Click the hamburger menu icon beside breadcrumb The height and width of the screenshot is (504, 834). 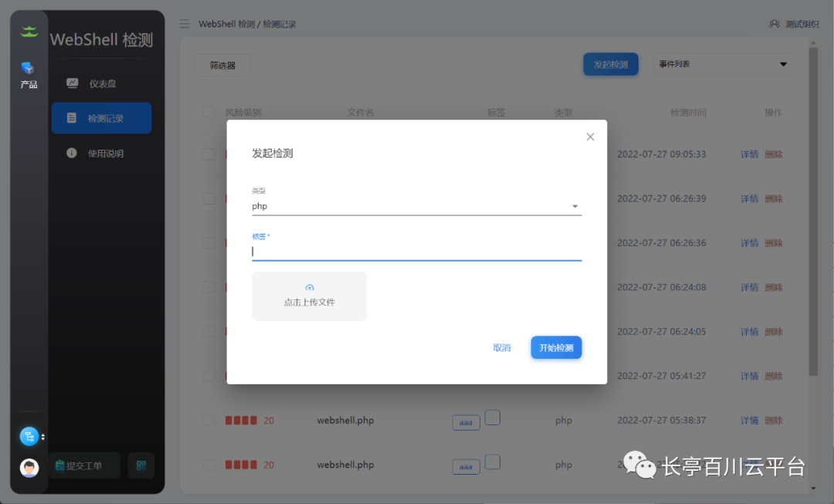pyautogui.click(x=185, y=24)
